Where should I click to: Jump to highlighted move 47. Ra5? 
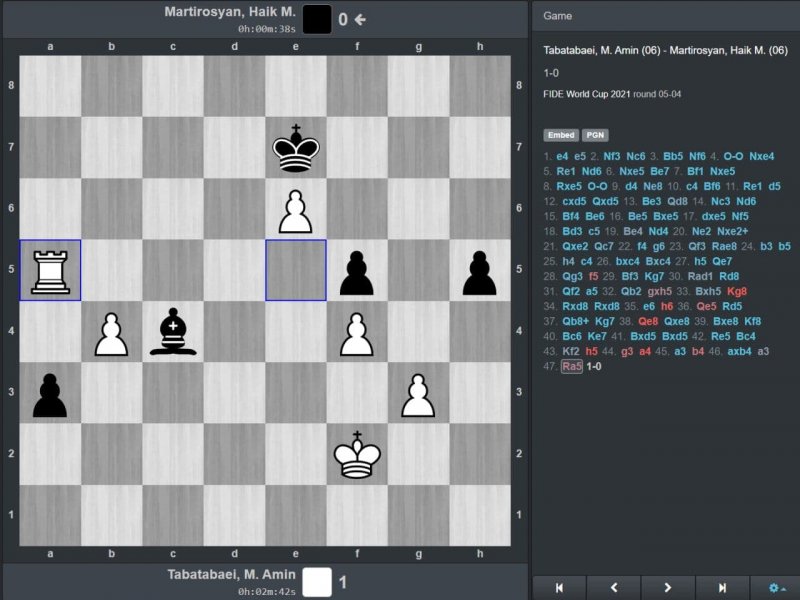572,367
